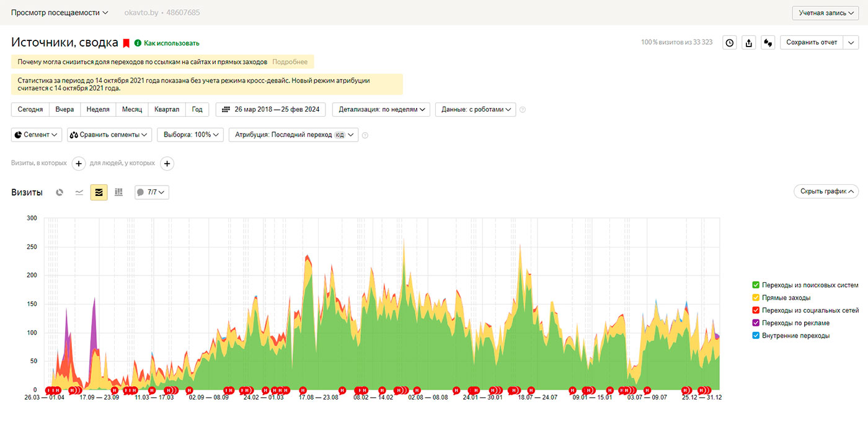This screenshot has width=868, height=430.
Task: Click the Сохранить отчет button
Action: pyautogui.click(x=812, y=43)
